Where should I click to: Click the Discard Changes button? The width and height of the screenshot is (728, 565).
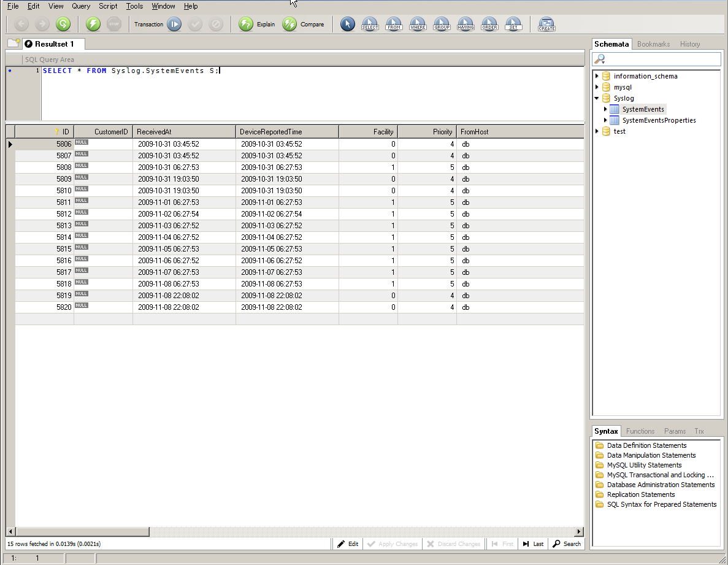coord(453,544)
